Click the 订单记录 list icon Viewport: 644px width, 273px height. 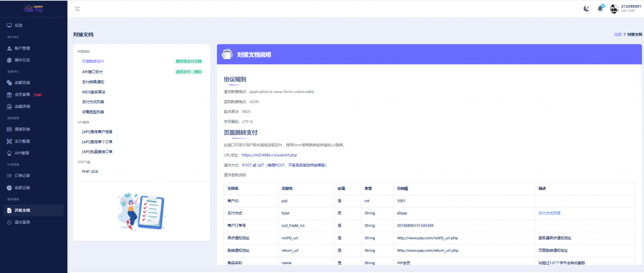coord(9,175)
